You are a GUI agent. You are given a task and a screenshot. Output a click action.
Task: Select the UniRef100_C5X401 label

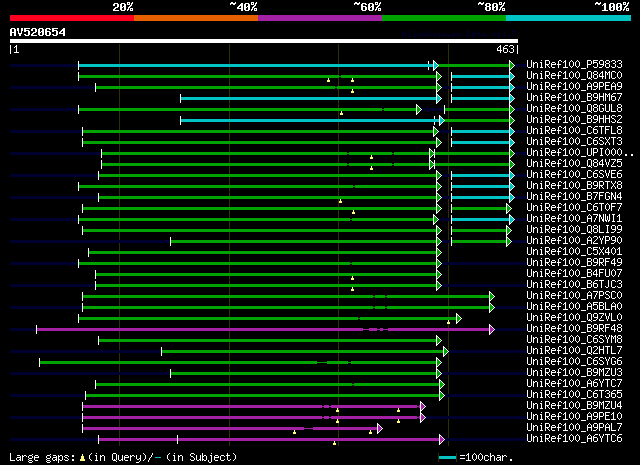pyautogui.click(x=574, y=251)
